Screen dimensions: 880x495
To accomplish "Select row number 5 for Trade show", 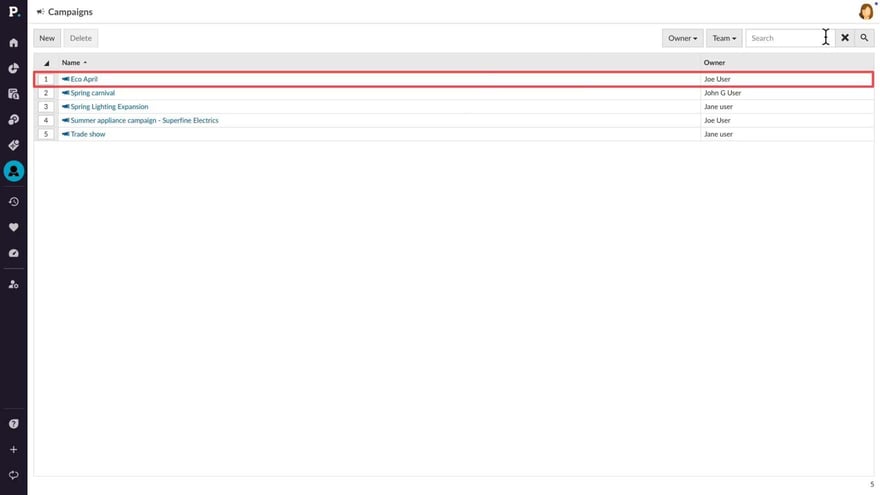I will (46, 134).
